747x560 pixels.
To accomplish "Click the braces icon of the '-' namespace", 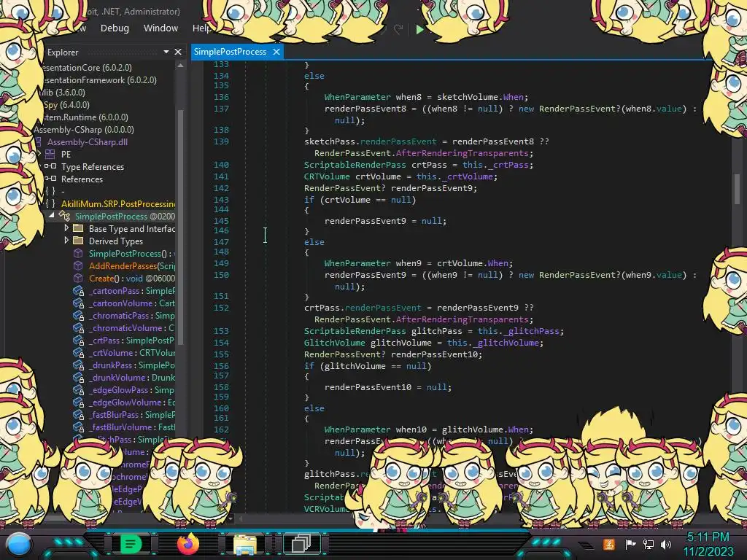I will (50, 191).
